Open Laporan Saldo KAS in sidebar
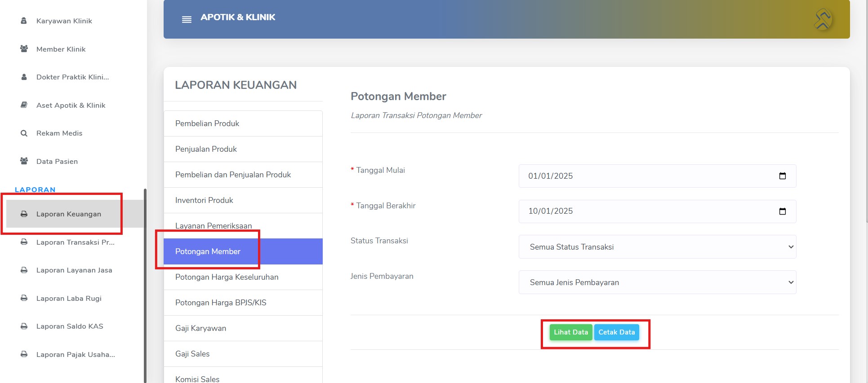868x383 pixels. point(70,326)
